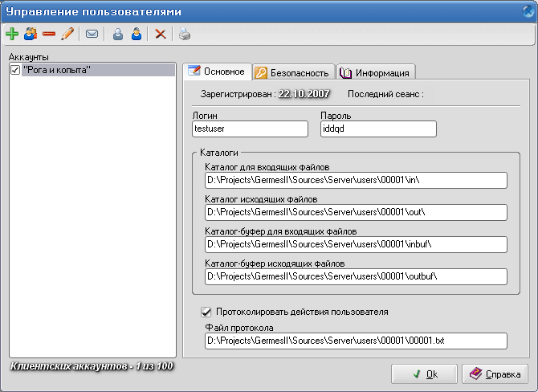Image resolution: width=538 pixels, height=392 pixels.
Task: Click the globe icon in title bar
Action: coord(529,12)
